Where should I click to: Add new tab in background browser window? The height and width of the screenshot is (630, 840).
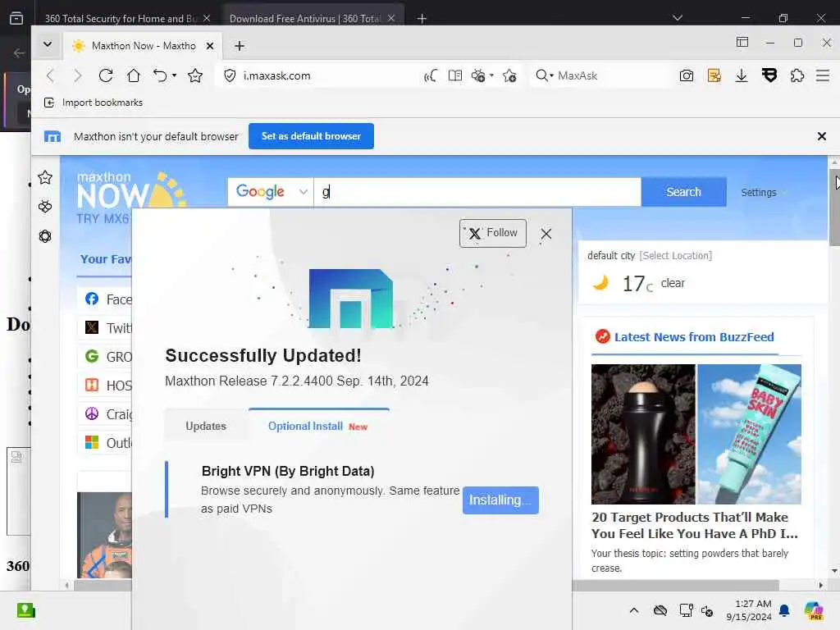[x=422, y=19]
